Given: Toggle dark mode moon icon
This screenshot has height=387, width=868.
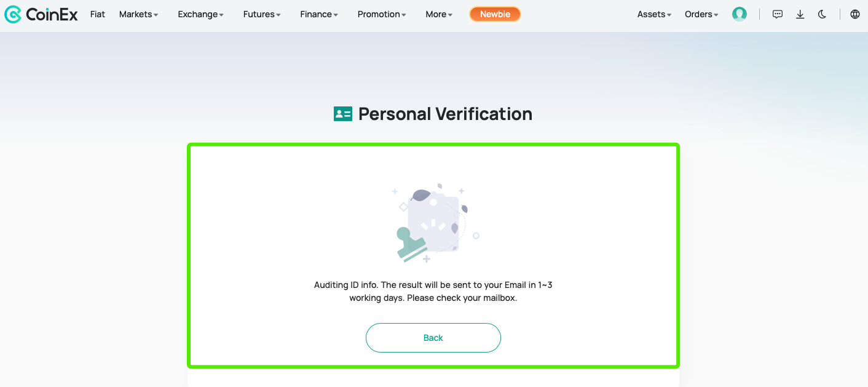Looking at the screenshot, I should click(x=822, y=14).
